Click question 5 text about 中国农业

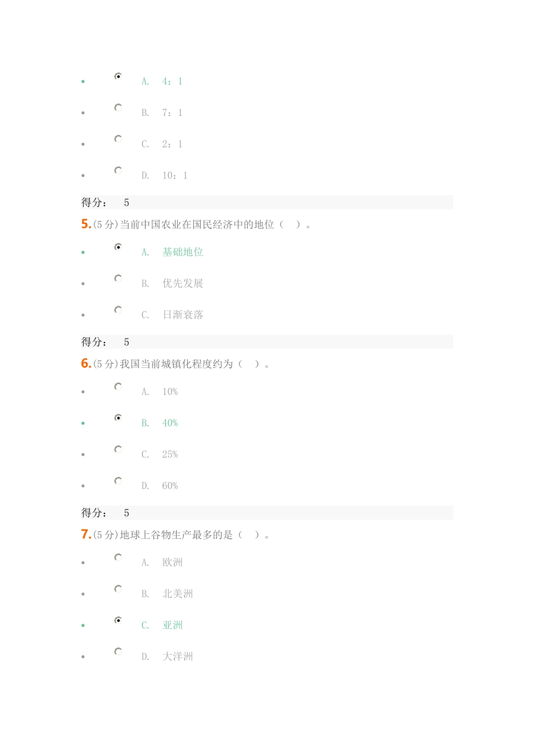click(197, 224)
